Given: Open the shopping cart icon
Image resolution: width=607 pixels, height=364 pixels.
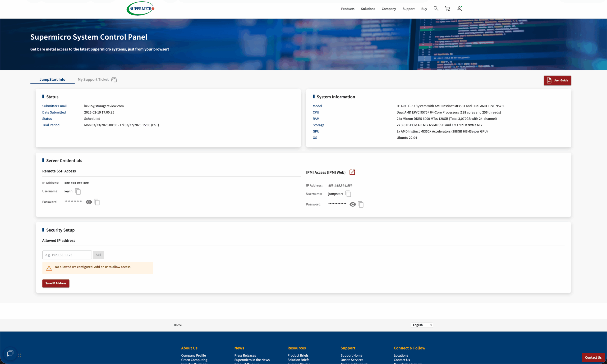Looking at the screenshot, I should click(x=447, y=9).
